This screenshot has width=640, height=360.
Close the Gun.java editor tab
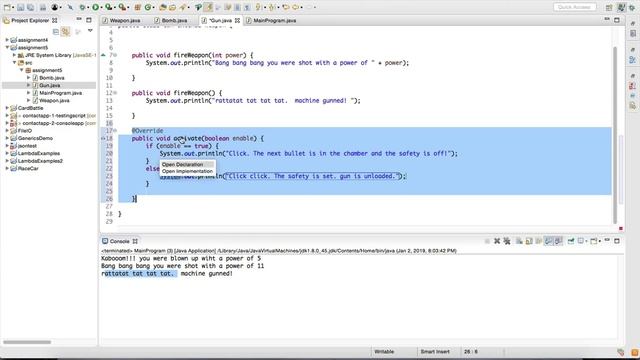(x=237, y=20)
